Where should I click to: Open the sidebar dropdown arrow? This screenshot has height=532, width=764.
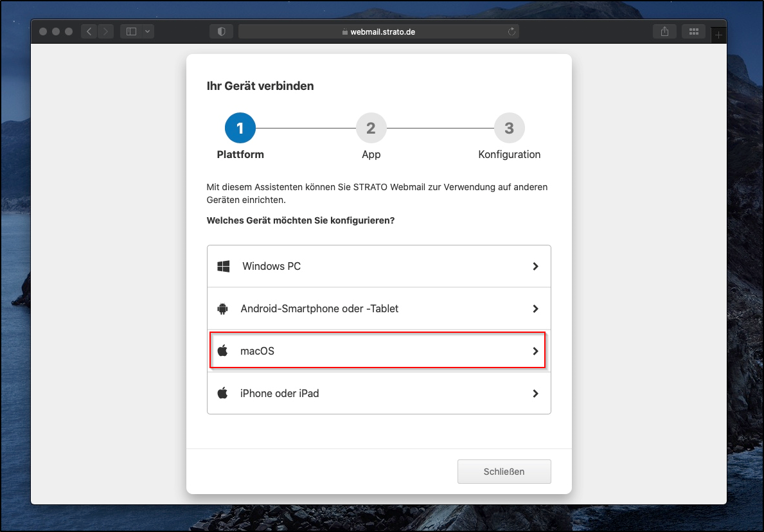point(148,31)
